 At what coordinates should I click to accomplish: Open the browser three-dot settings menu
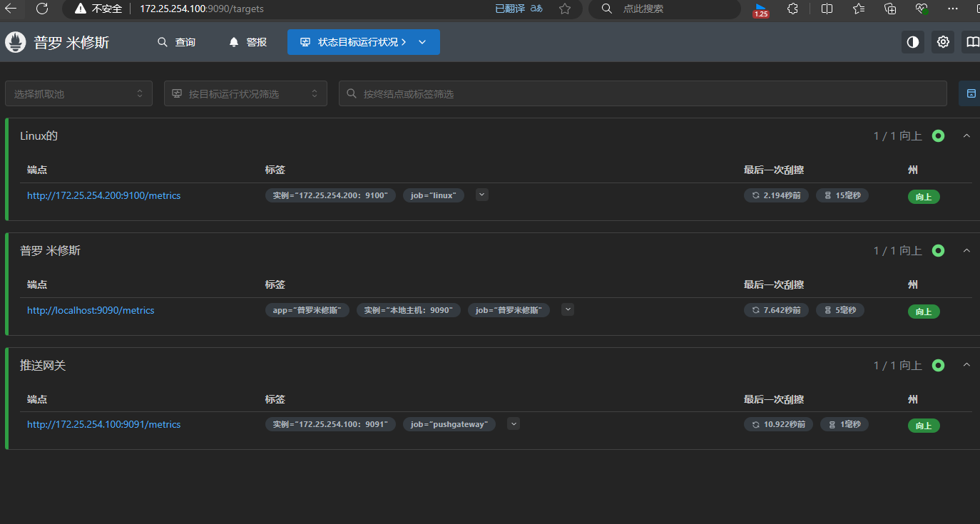point(953,9)
